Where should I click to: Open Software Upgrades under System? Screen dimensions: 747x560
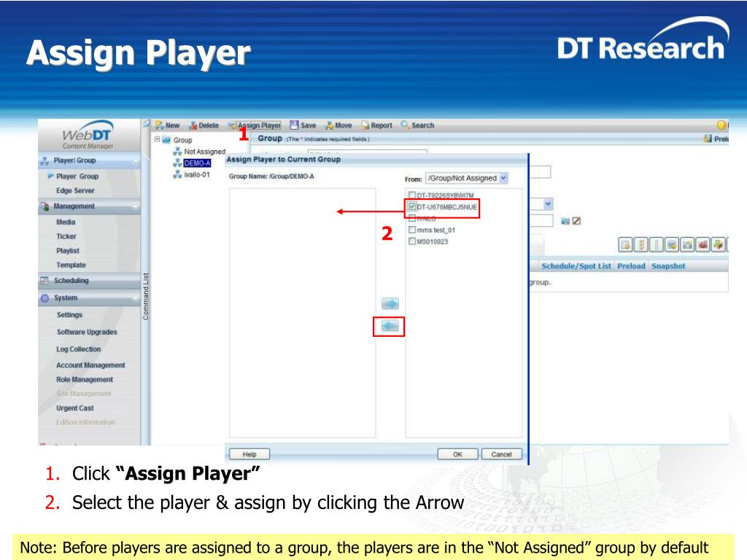click(87, 332)
